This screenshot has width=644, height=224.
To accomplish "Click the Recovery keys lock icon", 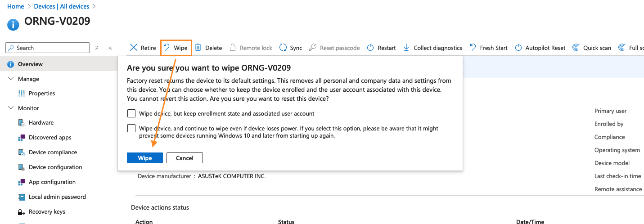I will 21,211.
